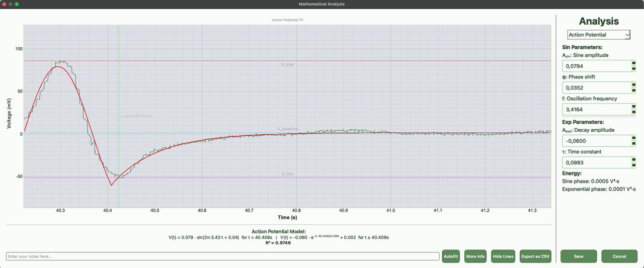Click the V_min line label
The height and width of the screenshot is (268, 644).
click(x=288, y=174)
